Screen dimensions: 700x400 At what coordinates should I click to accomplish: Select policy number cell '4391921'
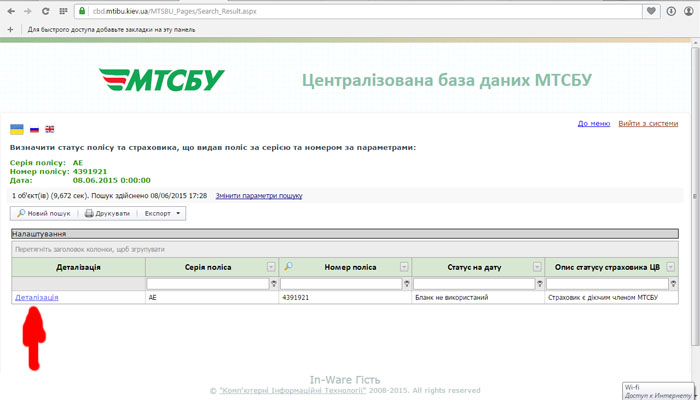coord(296,297)
